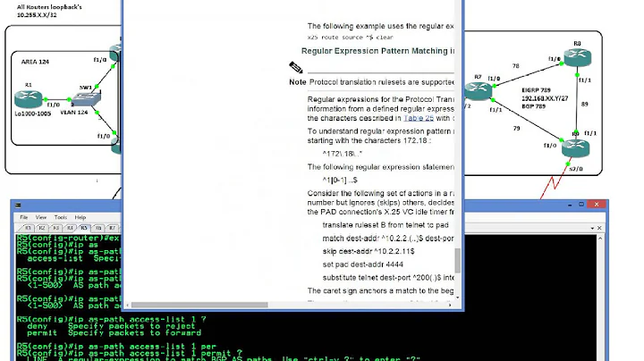Select the active R5 session tab
Screen dimensions: 644x361
tap(84, 228)
